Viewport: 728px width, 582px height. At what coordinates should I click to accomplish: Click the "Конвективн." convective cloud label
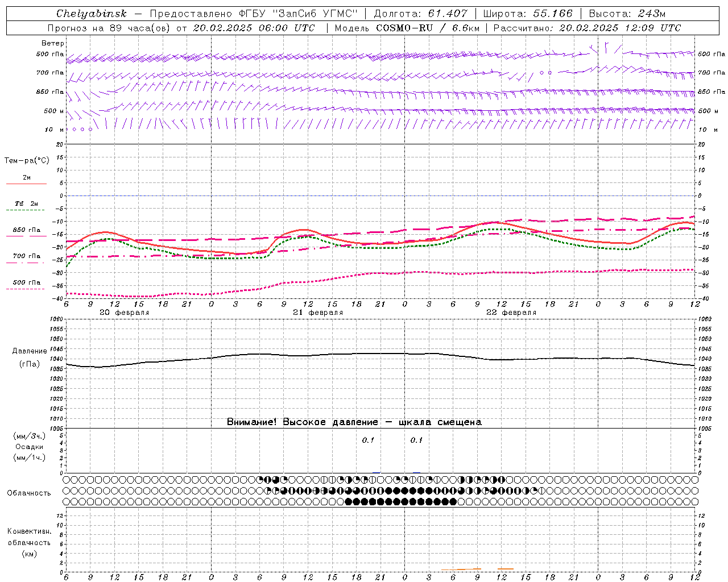click(29, 531)
